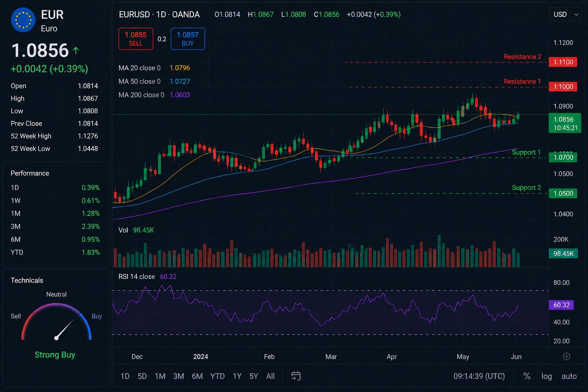The height and width of the screenshot is (392, 588).
Task: Click the Performance panel heading
Action: point(30,173)
